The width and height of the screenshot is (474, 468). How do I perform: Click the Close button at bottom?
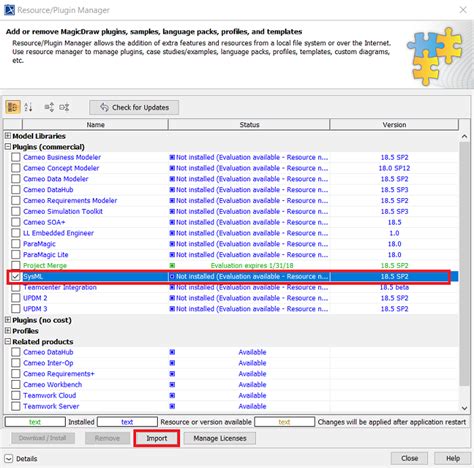[409, 458]
